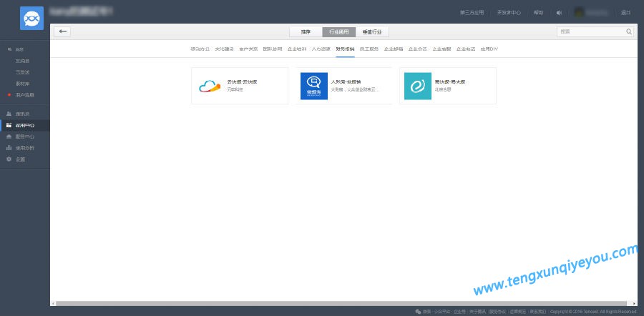The height and width of the screenshot is (316, 644).
Task: Select the 客户关系 category
Action: [248, 49]
